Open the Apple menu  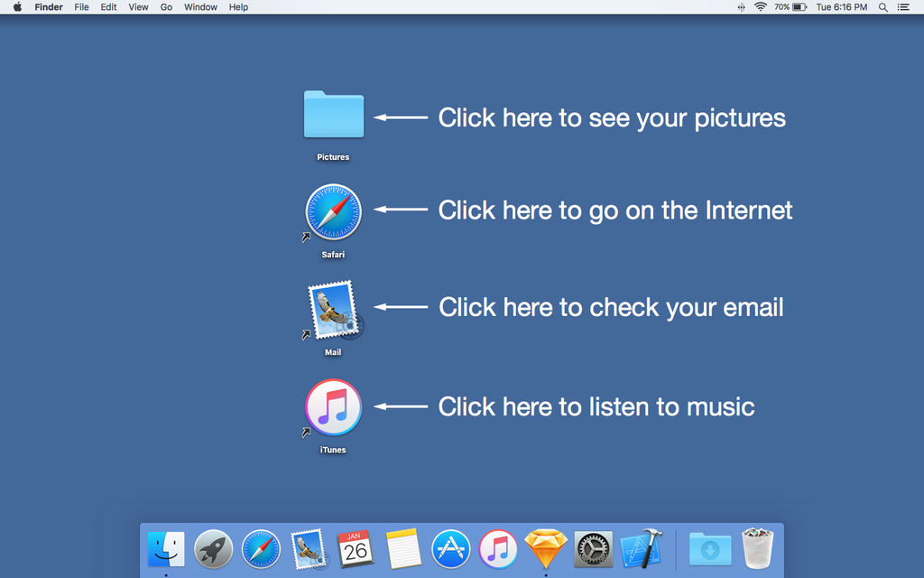click(x=18, y=7)
